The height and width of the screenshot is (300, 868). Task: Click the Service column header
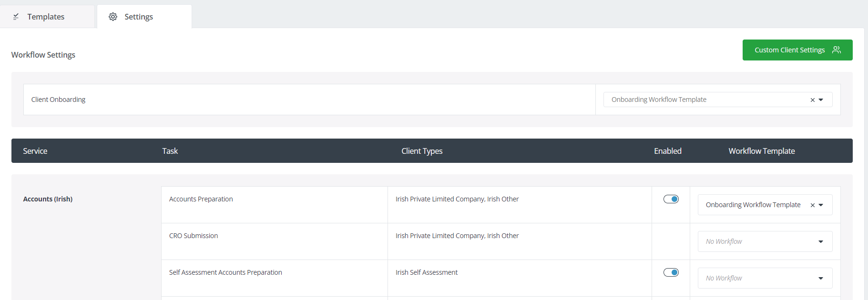pyautogui.click(x=35, y=151)
